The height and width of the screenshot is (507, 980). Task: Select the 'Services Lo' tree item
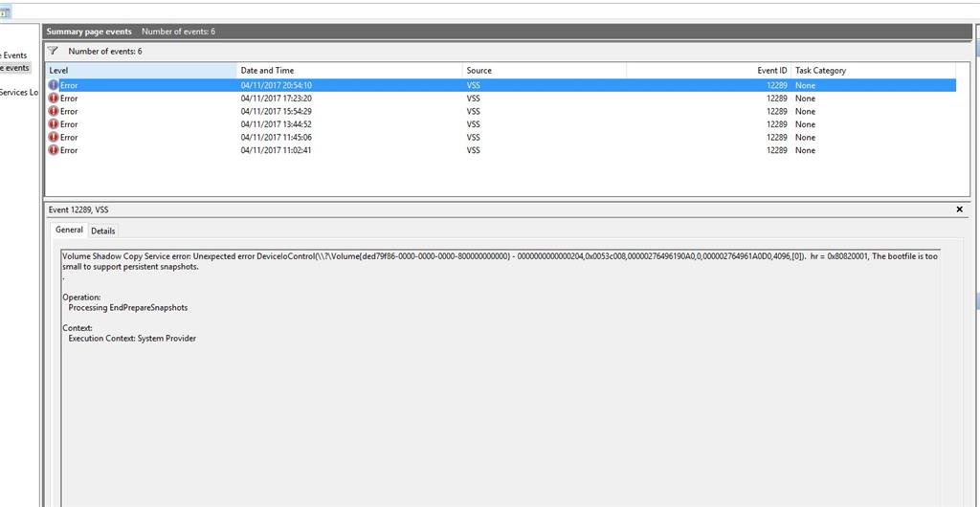[x=19, y=93]
